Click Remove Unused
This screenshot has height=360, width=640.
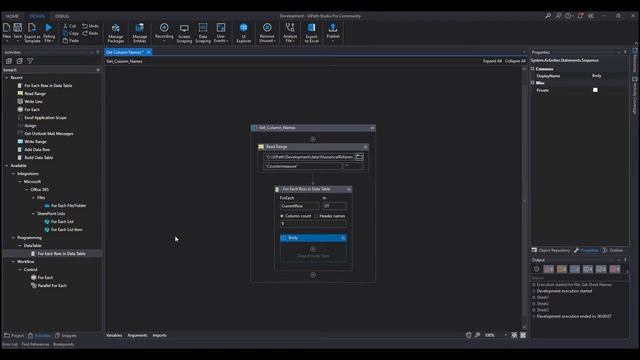[267, 33]
